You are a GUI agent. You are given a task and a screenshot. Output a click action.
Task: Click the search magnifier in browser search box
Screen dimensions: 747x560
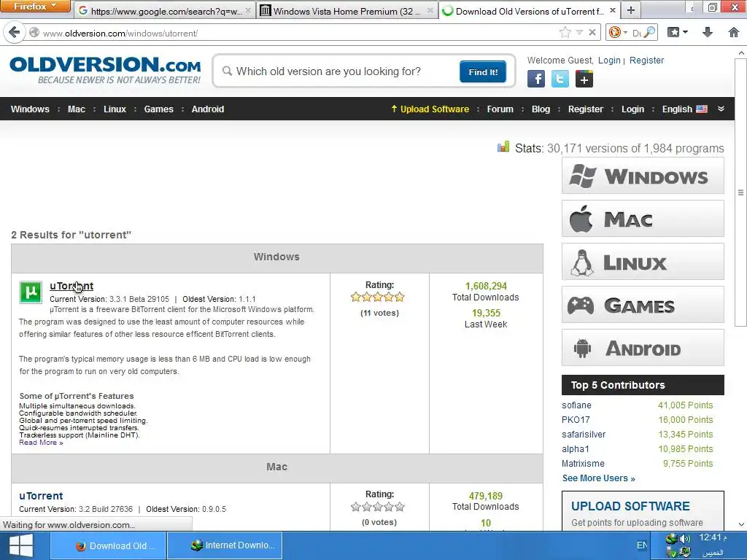point(649,32)
